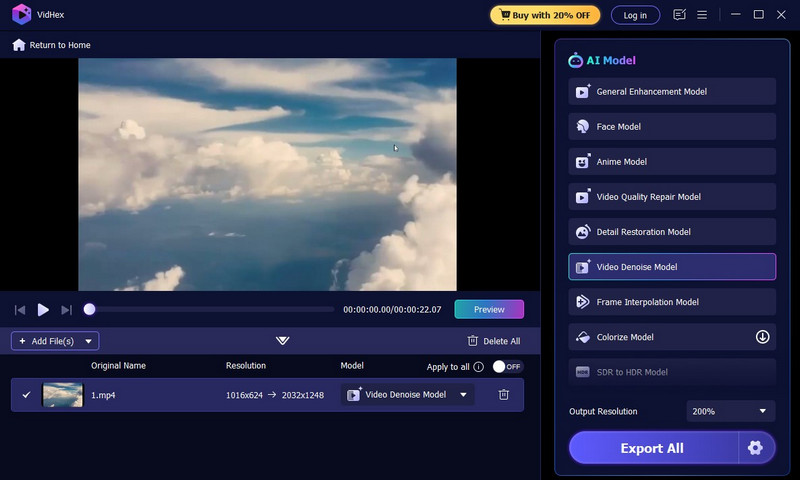Click the Output Resolution label

603,412
